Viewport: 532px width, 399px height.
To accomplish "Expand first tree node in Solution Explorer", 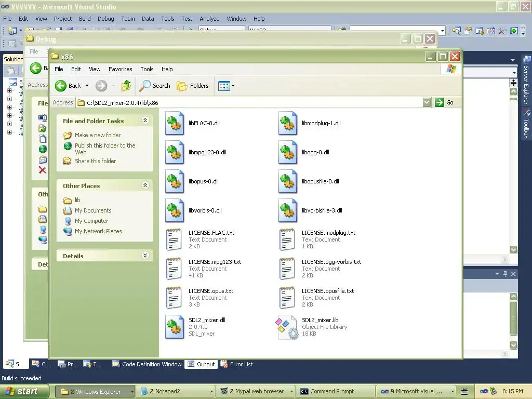I will [x=9, y=90].
